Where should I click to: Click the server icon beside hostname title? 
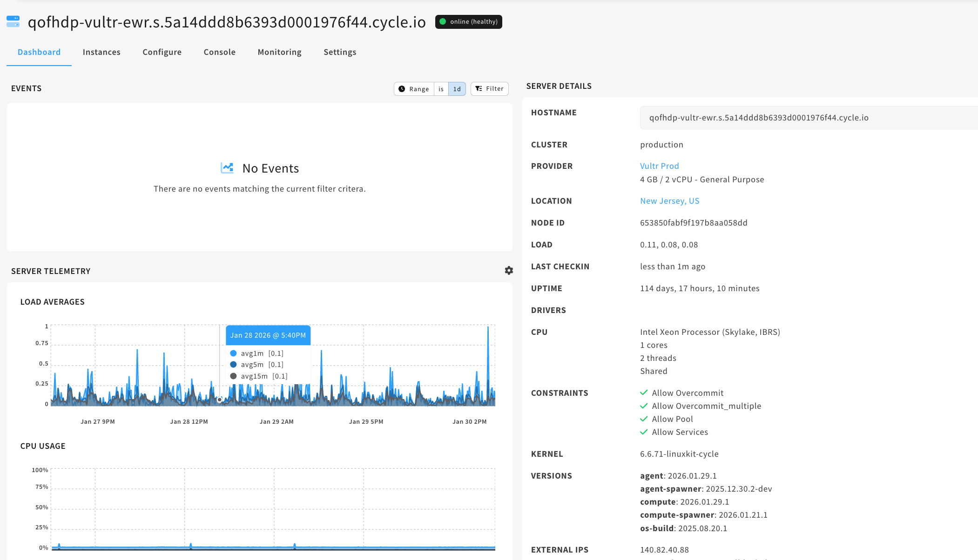tap(13, 21)
